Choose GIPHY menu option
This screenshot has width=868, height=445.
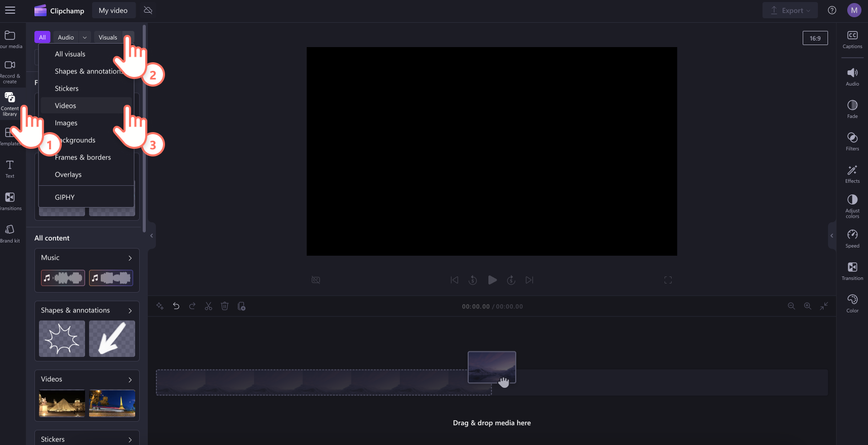click(65, 197)
